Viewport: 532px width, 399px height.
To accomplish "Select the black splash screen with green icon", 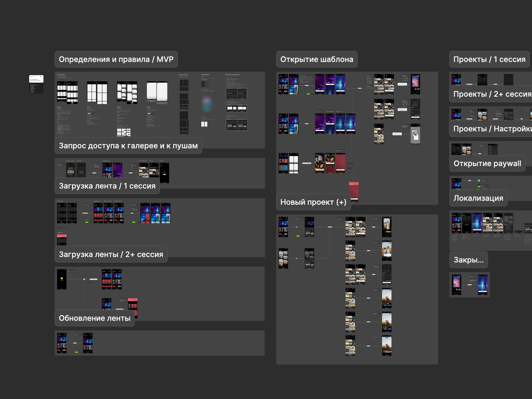I will [62, 279].
